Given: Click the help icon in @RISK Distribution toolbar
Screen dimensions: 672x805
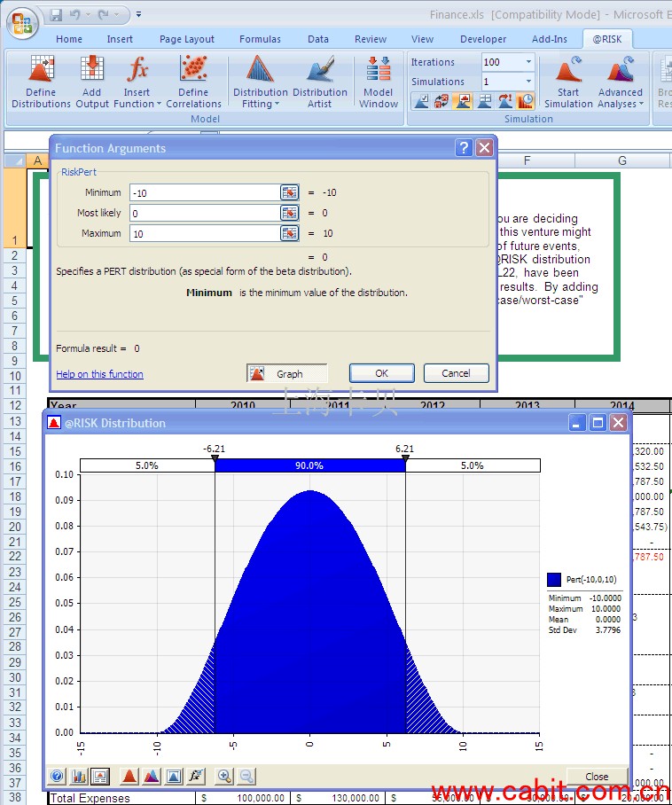Looking at the screenshot, I should click(x=58, y=777).
